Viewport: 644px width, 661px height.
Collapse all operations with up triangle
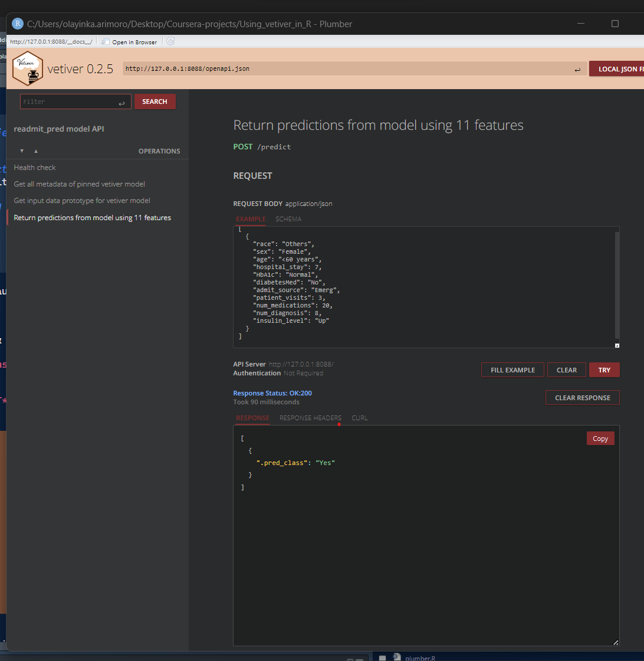pyautogui.click(x=36, y=151)
